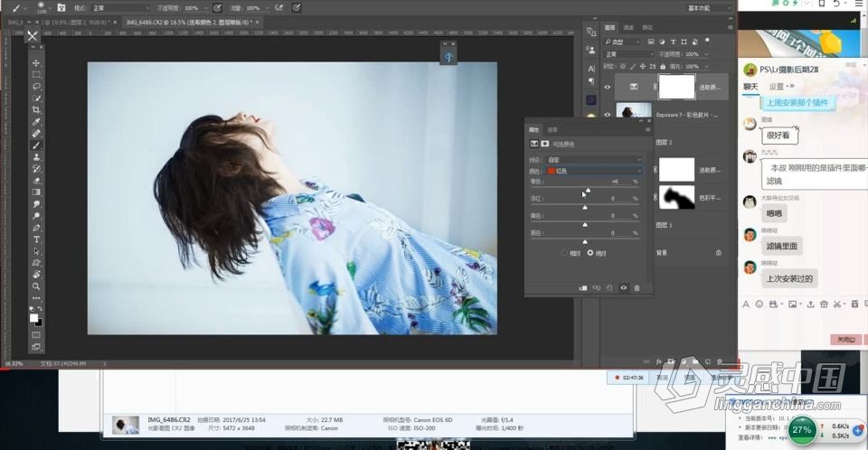868x450 pixels.
Task: Select the Horizontal Type tool
Action: point(36,239)
